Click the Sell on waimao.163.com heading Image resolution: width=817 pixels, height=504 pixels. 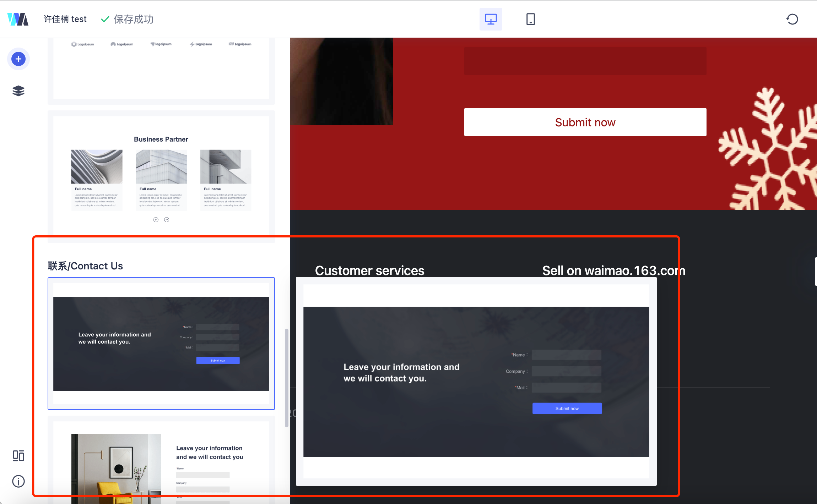[x=613, y=270]
